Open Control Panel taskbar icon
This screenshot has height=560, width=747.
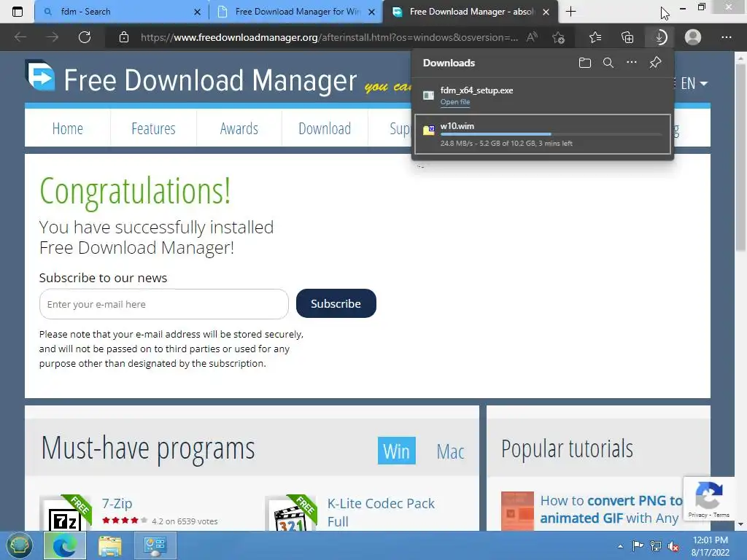(x=155, y=545)
